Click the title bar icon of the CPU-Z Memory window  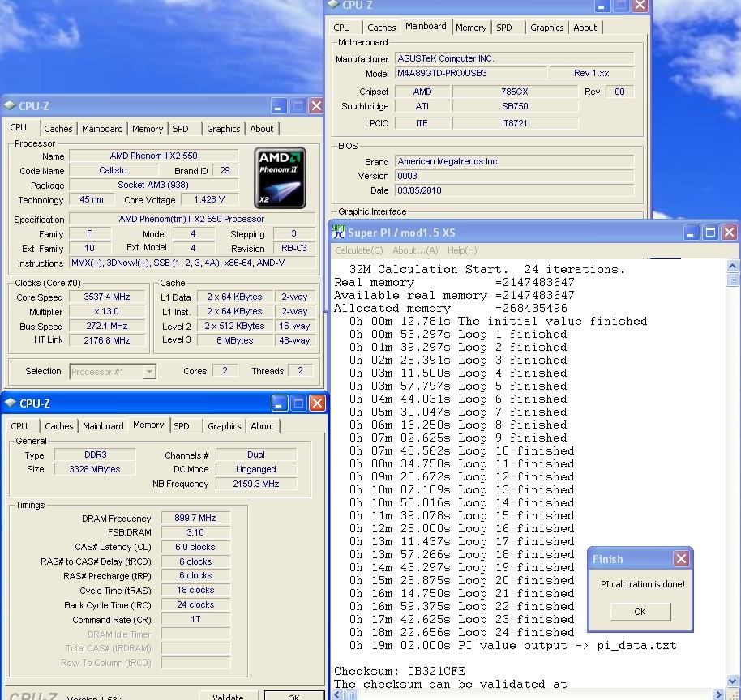click(x=10, y=403)
